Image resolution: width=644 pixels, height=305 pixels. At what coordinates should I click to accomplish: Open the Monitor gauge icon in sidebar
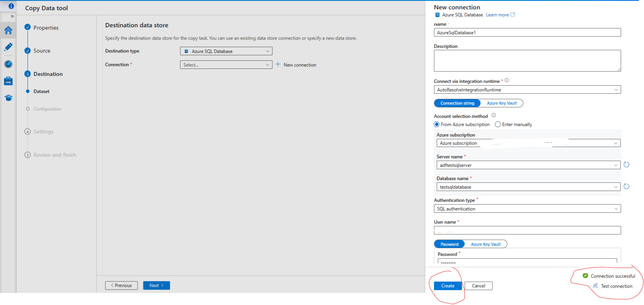[8, 64]
